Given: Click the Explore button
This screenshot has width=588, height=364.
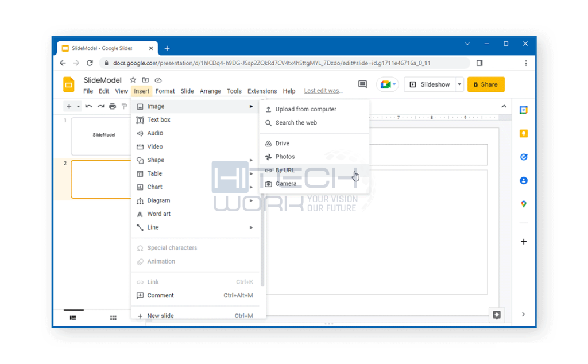Looking at the screenshot, I should click(497, 315).
